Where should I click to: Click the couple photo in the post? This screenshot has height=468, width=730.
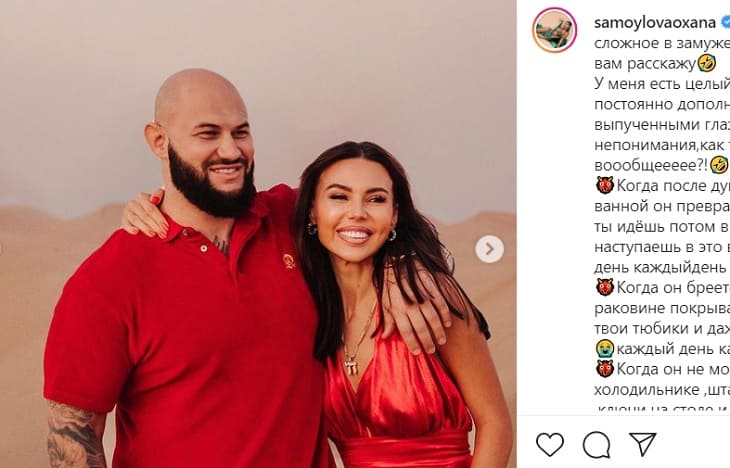(258, 234)
